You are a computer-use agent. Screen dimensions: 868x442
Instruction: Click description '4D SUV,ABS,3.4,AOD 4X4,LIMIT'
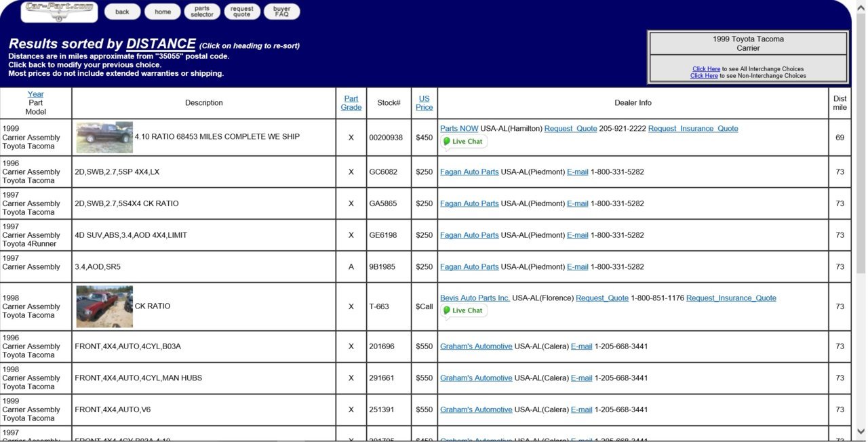pos(131,235)
